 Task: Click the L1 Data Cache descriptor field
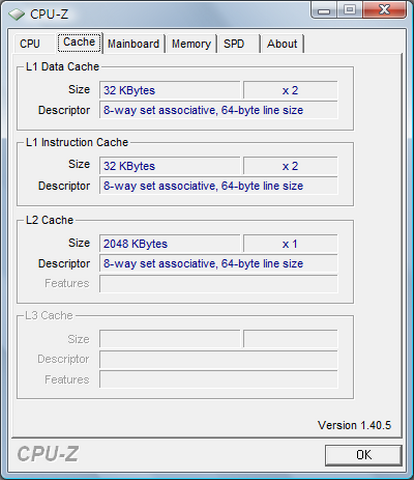coord(218,110)
